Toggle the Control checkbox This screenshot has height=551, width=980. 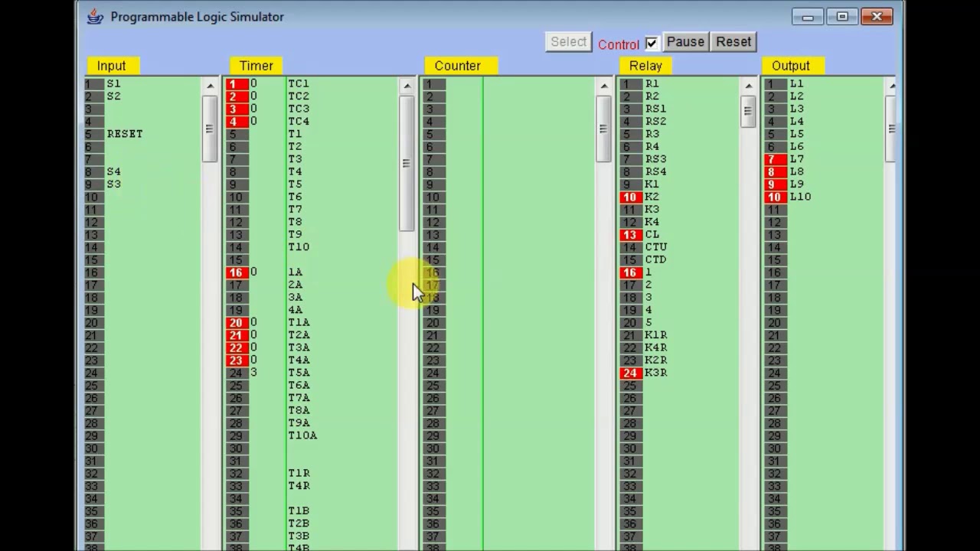[652, 43]
